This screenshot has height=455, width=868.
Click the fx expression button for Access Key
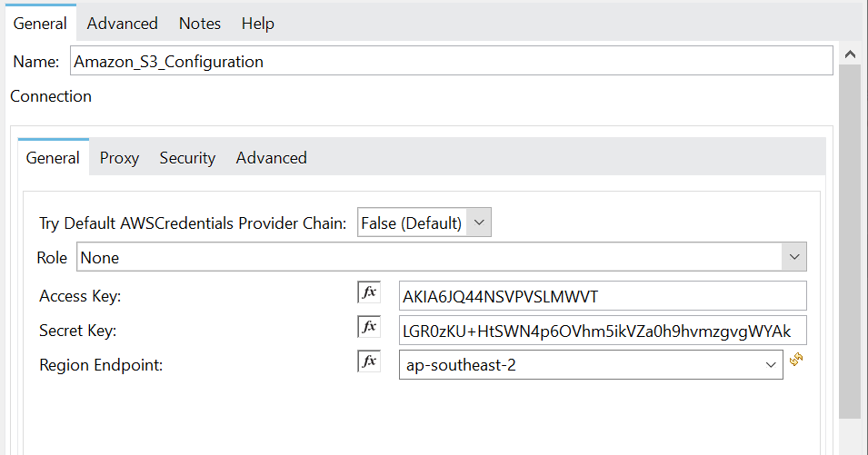[x=369, y=293]
